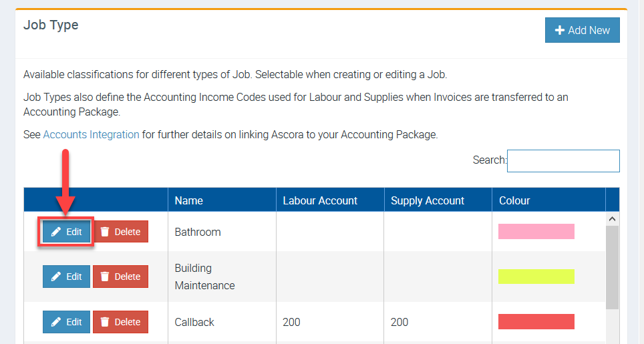Click the Add New button

582,30
